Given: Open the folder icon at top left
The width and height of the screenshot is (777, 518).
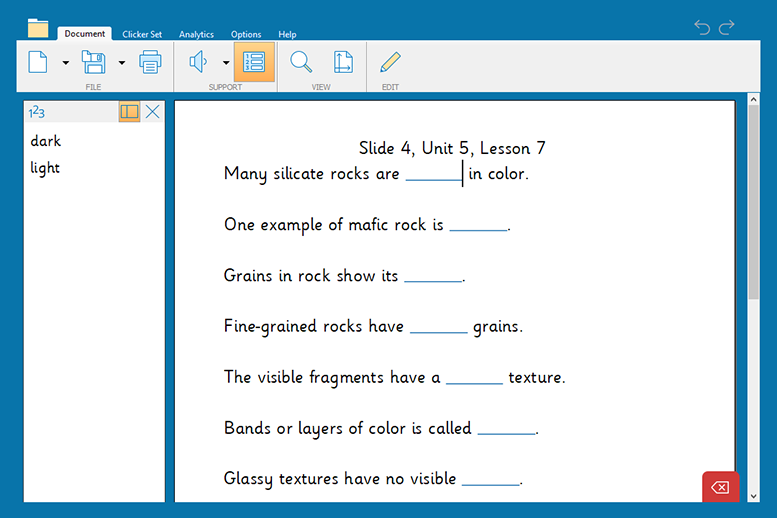Looking at the screenshot, I should (x=38, y=27).
